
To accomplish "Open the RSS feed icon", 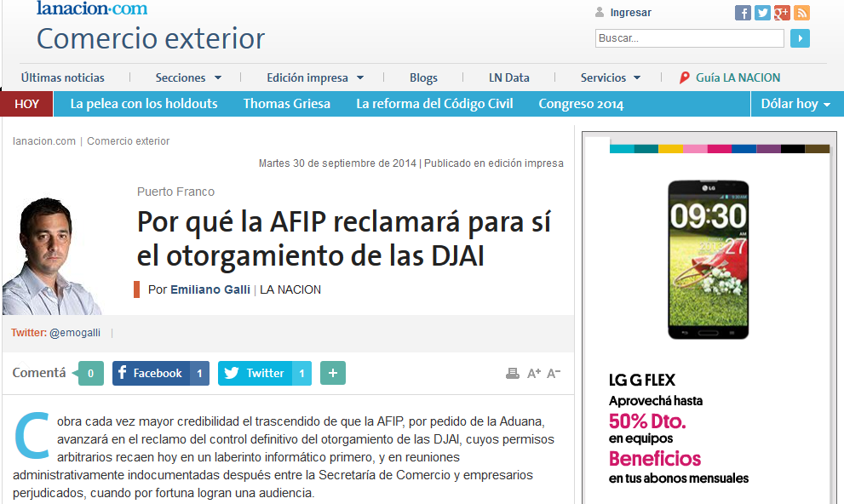I will click(801, 13).
